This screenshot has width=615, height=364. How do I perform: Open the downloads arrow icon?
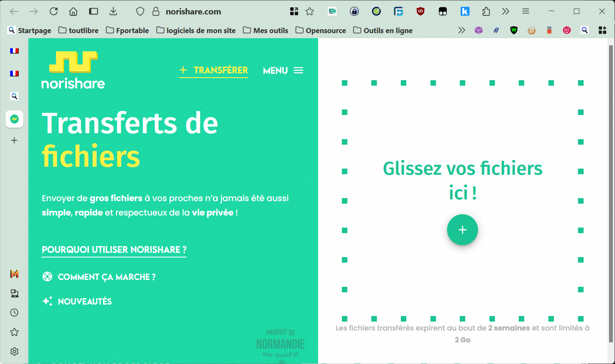(x=113, y=11)
